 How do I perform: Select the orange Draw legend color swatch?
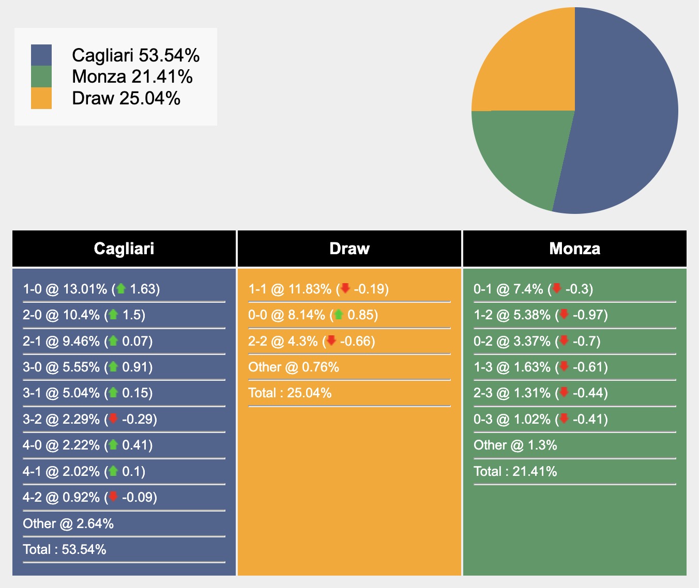click(x=41, y=98)
